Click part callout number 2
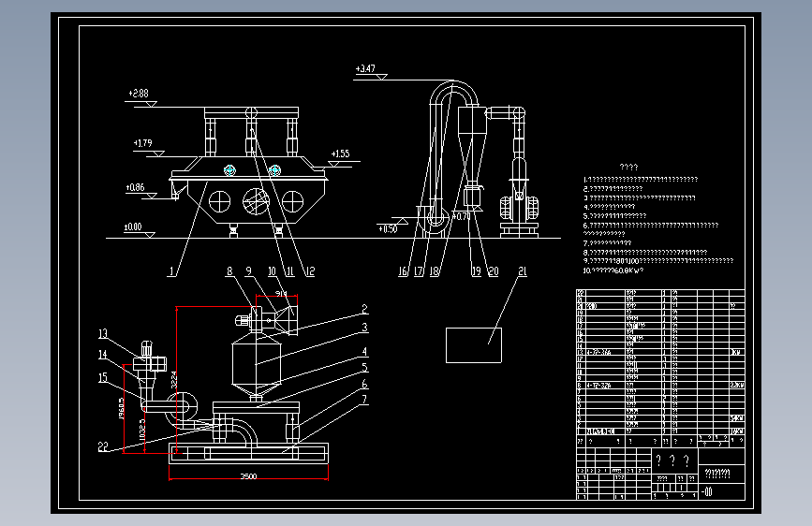The height and width of the screenshot is (526, 812). 364,309
